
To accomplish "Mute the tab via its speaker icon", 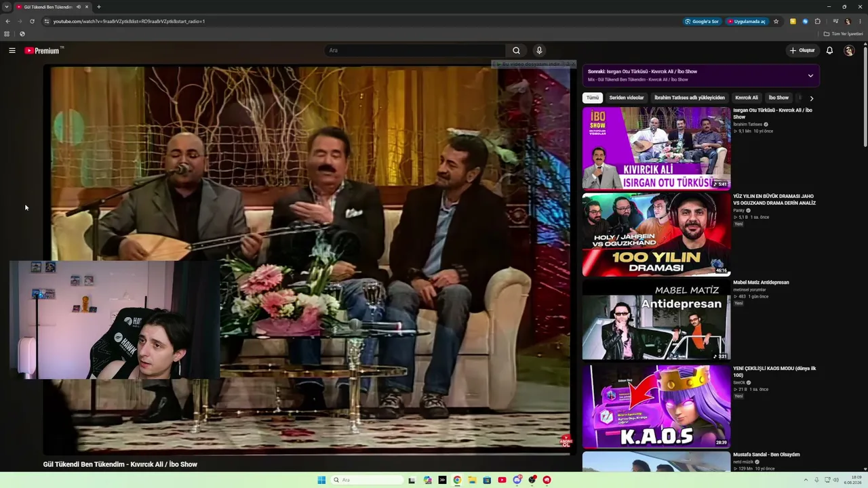I will pyautogui.click(x=79, y=7).
